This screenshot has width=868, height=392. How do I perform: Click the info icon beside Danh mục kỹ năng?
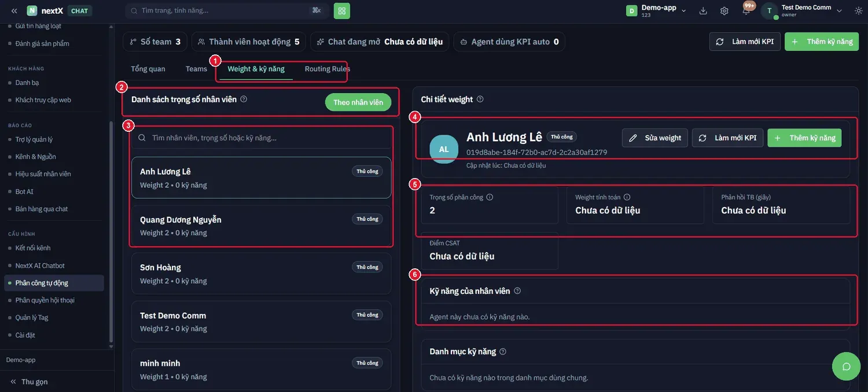pyautogui.click(x=503, y=352)
